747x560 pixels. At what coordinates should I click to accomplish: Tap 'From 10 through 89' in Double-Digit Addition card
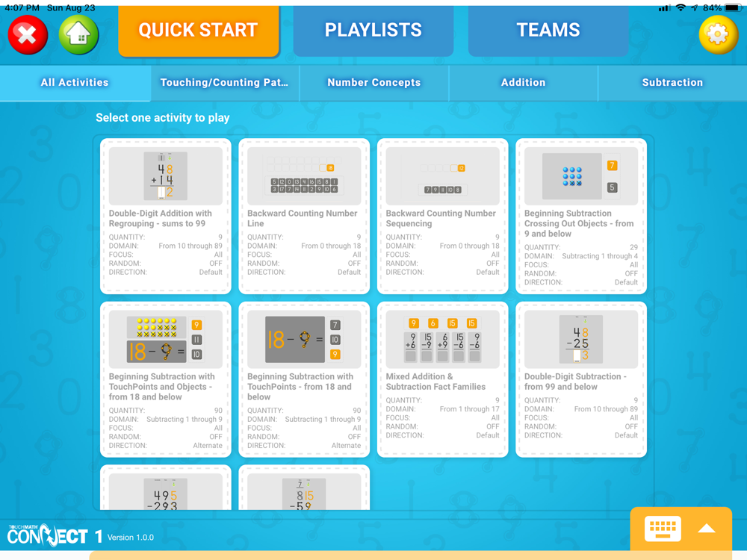[x=190, y=246]
